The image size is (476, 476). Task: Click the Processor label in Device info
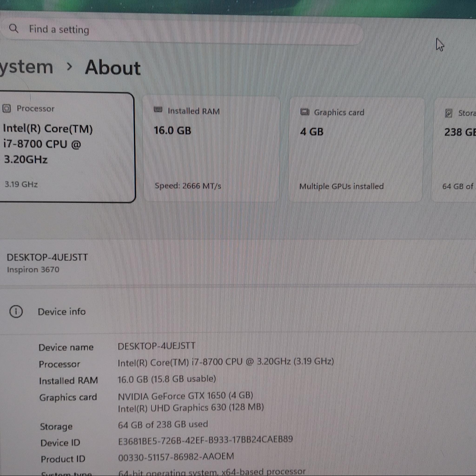(x=59, y=364)
